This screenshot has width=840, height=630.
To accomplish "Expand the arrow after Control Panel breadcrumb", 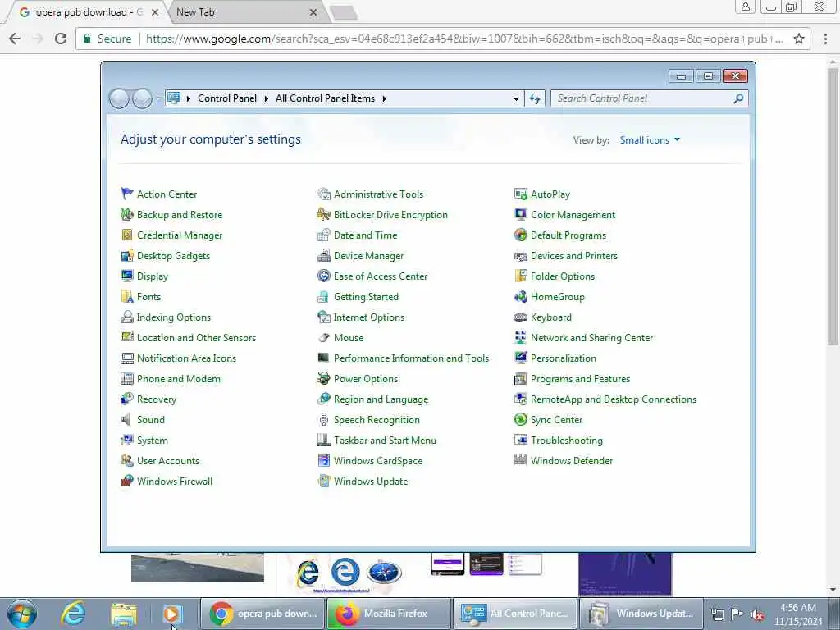I will 266,98.
